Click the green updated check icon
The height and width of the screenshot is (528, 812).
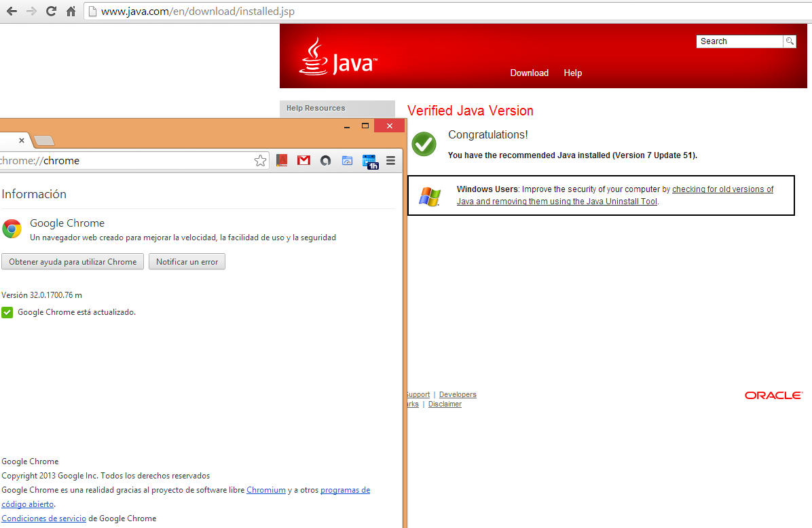7,312
